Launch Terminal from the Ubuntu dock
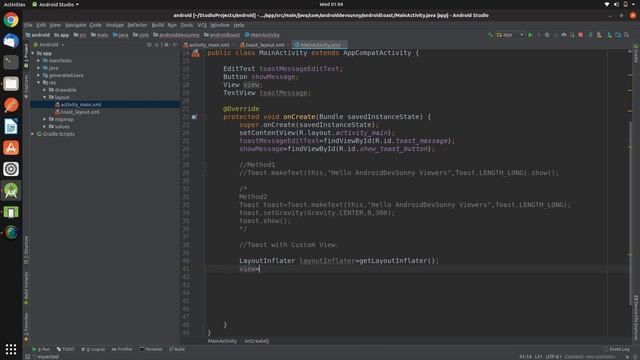640x360 pixels. (11, 62)
